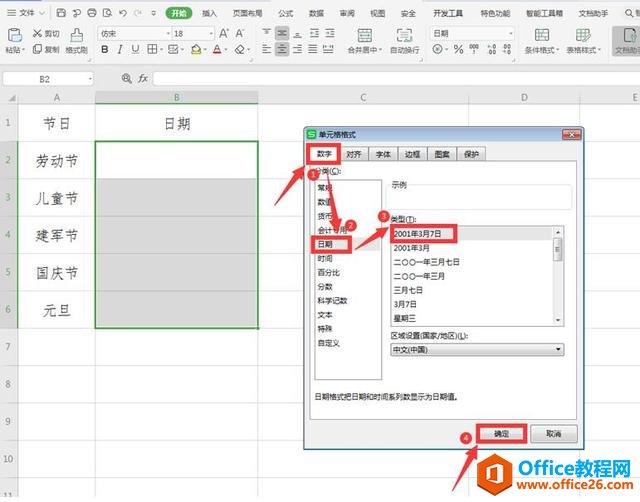Open the number format dropdown showing 日期
The image size is (640, 502).
point(511,33)
